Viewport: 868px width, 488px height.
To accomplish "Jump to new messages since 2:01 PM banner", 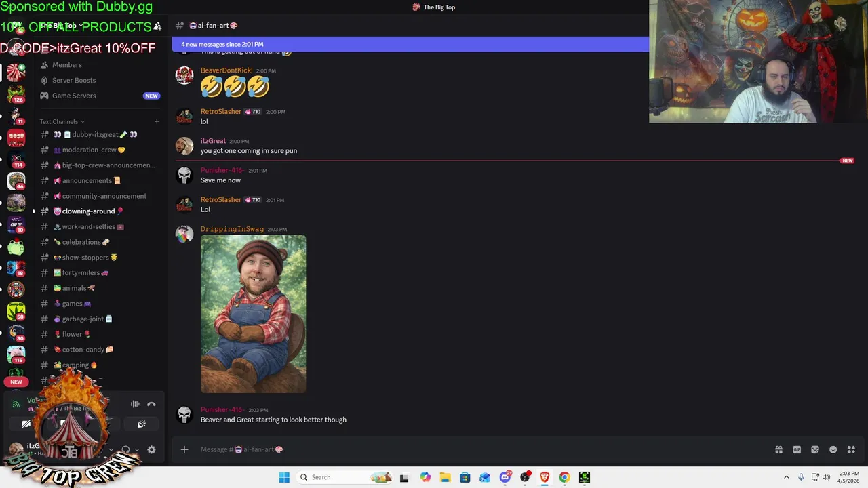I will click(x=410, y=44).
